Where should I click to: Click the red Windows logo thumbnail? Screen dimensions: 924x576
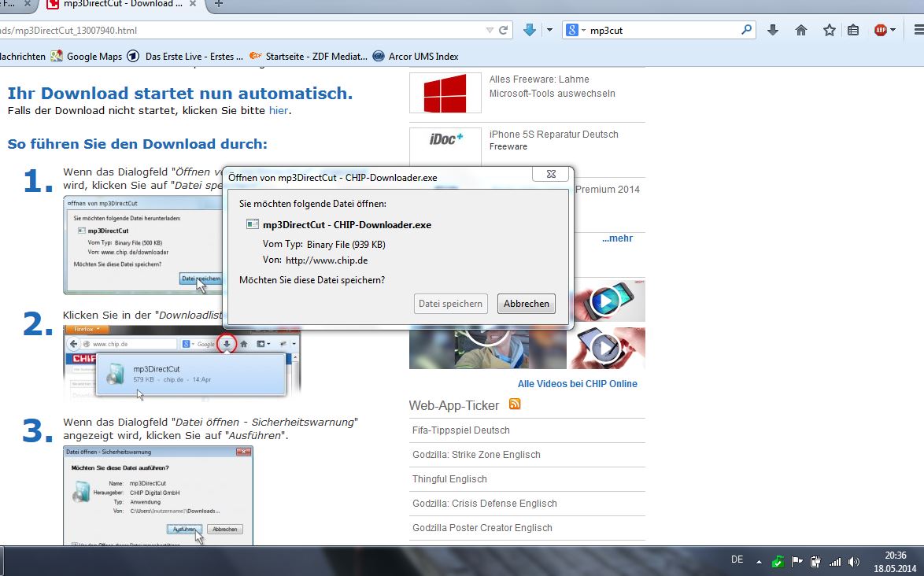pos(445,93)
